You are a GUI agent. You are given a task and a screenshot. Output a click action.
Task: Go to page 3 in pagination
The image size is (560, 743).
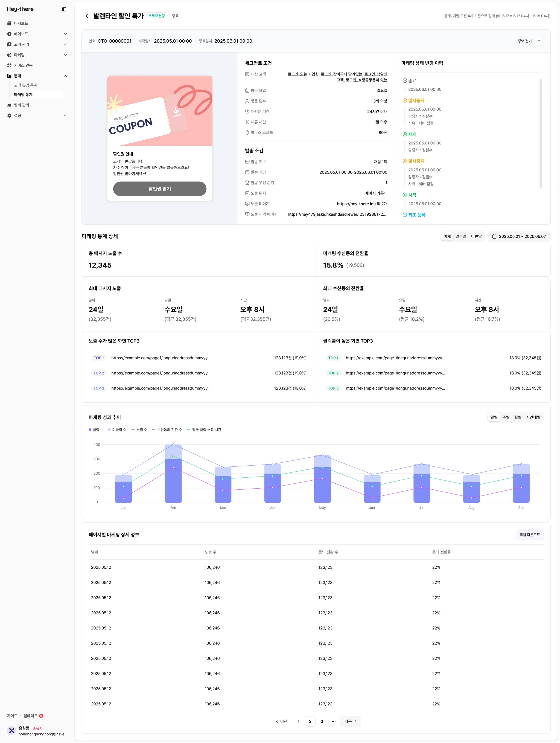tap(322, 721)
